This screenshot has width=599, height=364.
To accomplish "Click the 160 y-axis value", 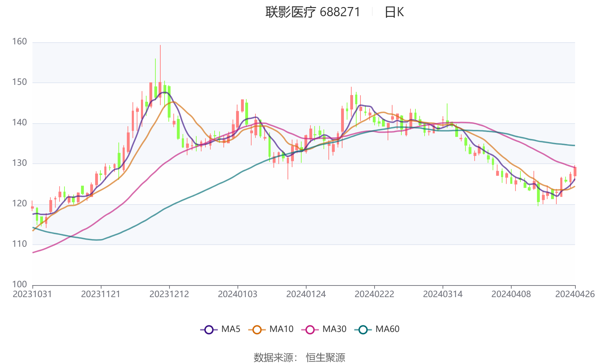I will 19,42.
